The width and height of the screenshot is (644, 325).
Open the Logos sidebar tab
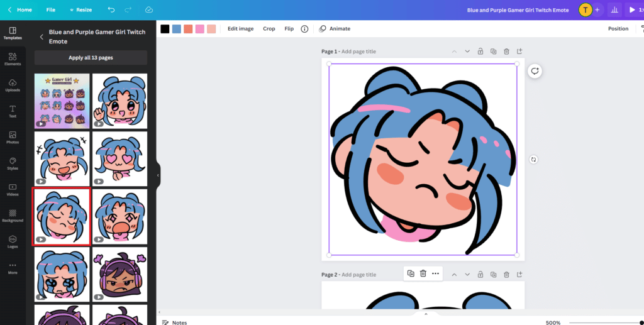(x=13, y=241)
